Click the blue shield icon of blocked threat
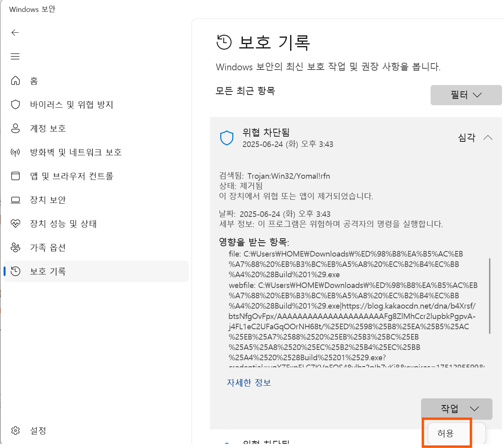Screen dimensions: 504x448 click(227, 138)
